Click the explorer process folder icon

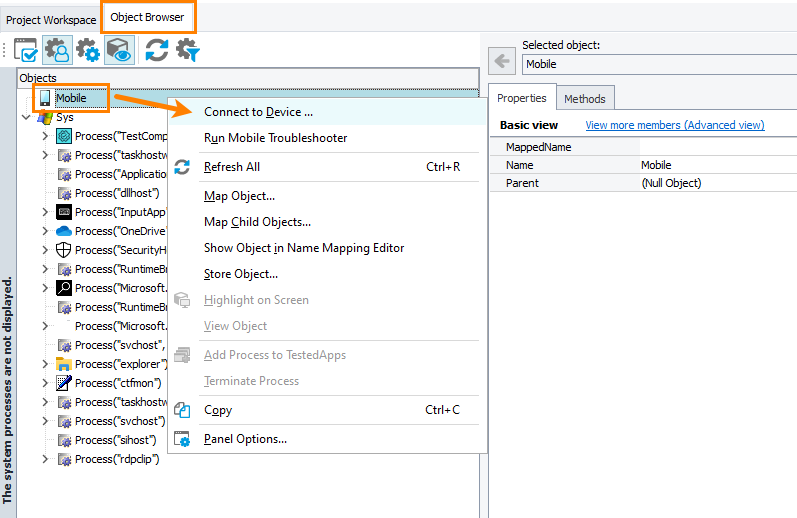(x=64, y=364)
